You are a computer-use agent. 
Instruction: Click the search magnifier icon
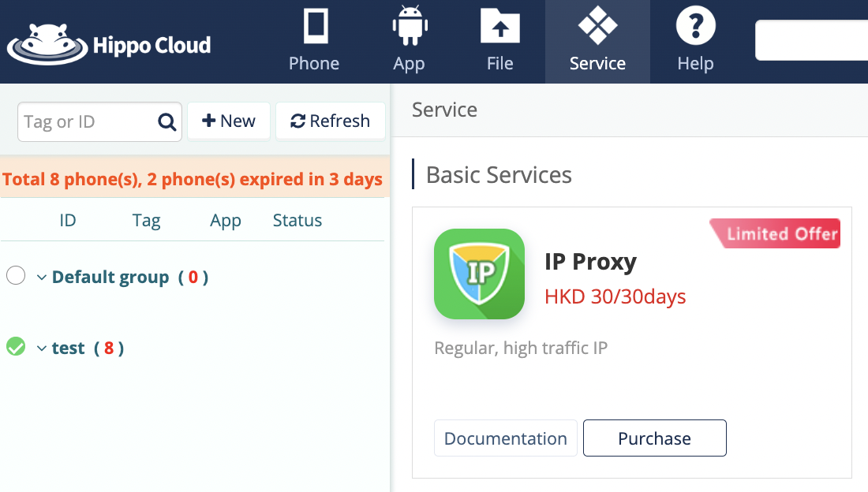[166, 121]
